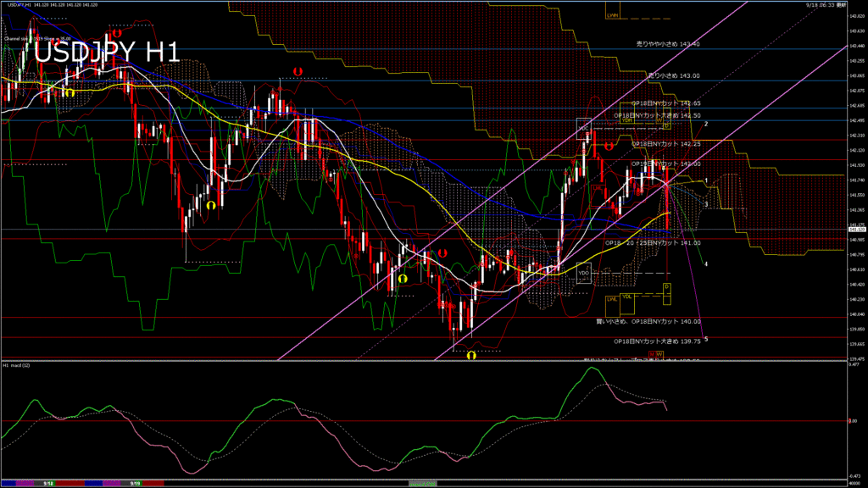Click the 9/18 date label on time axis
Viewport: 868px width, 488px height.
(48, 484)
